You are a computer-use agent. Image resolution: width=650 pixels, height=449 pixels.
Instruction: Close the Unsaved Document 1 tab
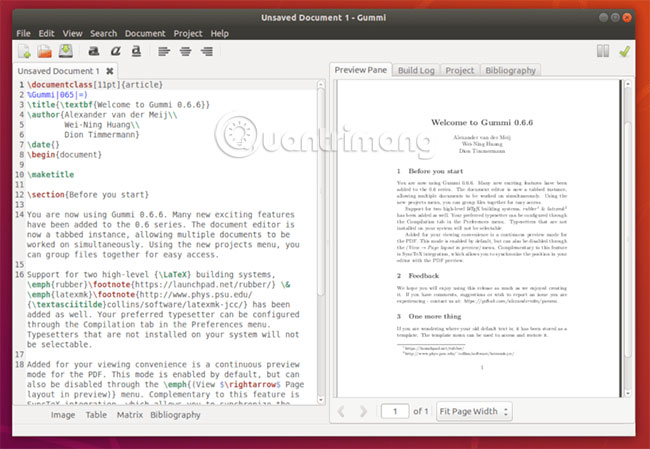click(x=109, y=71)
